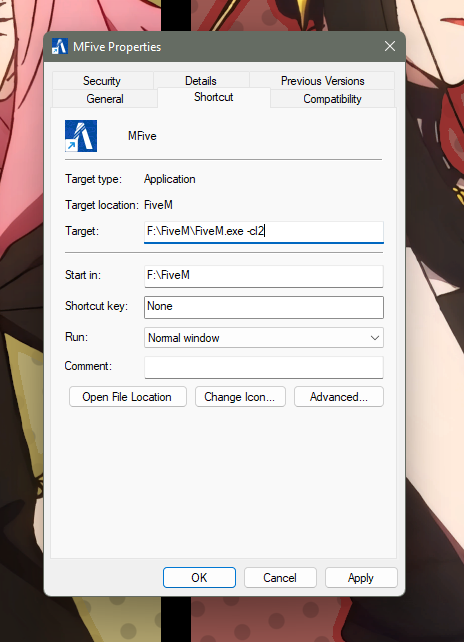The height and width of the screenshot is (642, 464).
Task: Go to the General tab
Action: coord(105,99)
